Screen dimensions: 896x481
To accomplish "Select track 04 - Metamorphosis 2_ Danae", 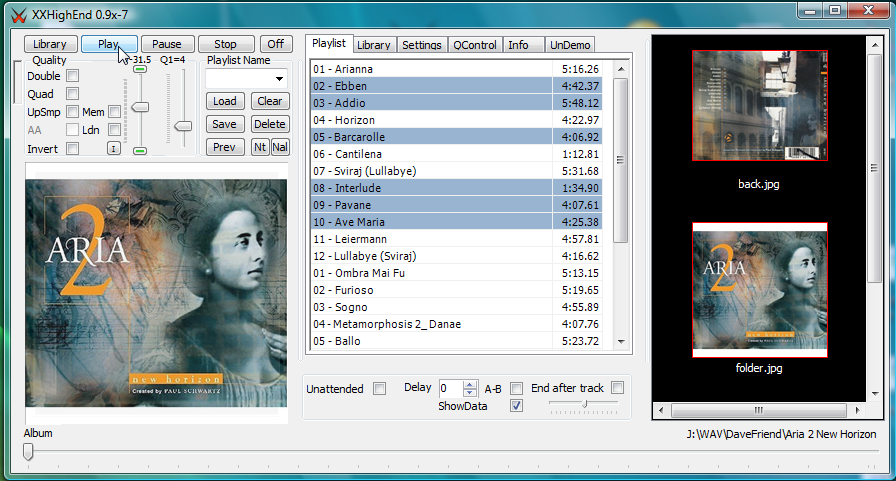I will pos(456,324).
